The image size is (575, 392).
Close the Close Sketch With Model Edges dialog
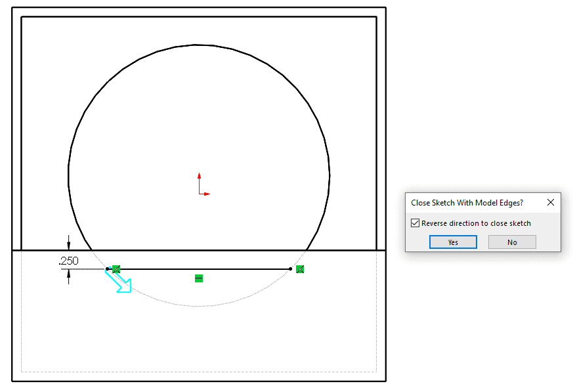pos(551,202)
